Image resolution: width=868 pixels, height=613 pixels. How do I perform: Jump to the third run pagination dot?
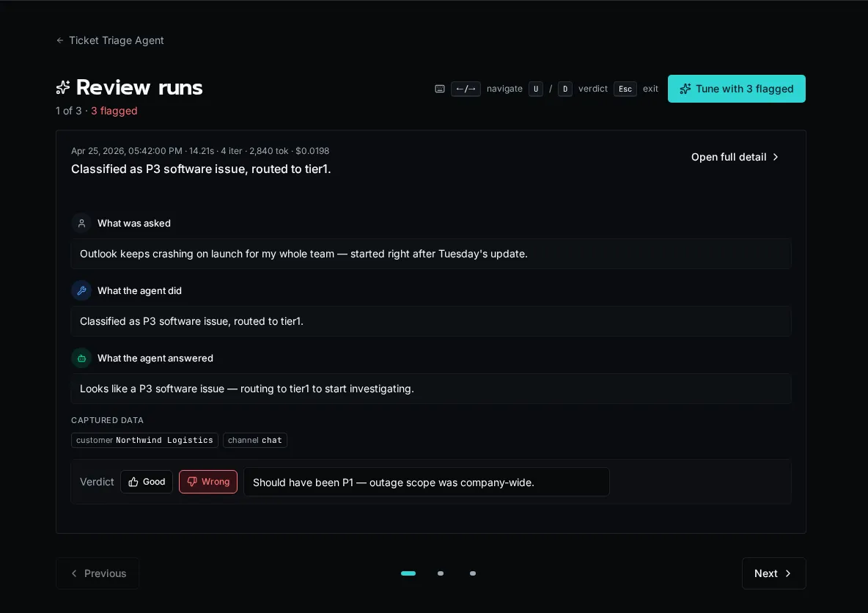click(x=473, y=573)
